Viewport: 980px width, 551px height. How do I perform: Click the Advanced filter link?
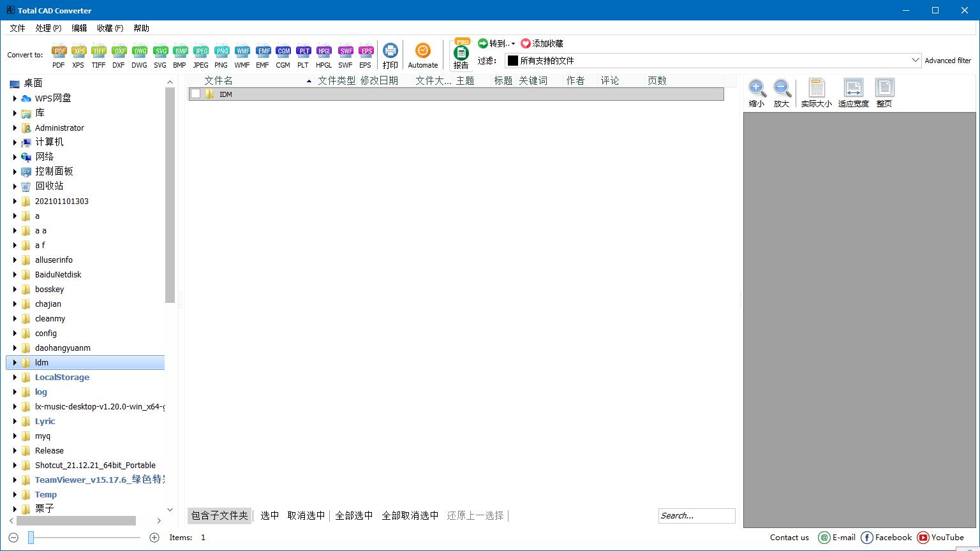point(947,61)
